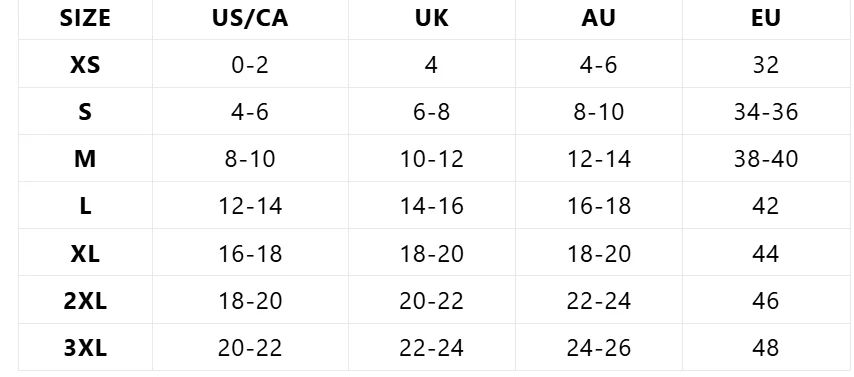854x377 pixels.
Task: Click the AU column header
Action: tap(598, 18)
